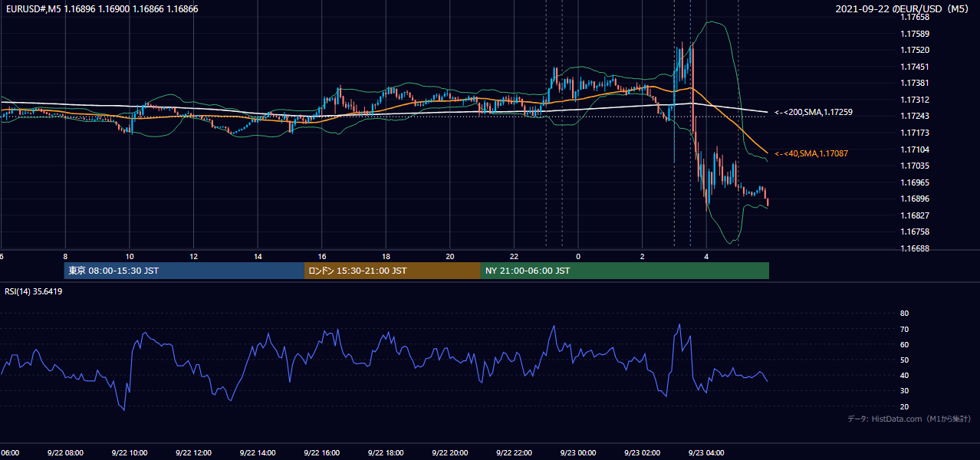Screen dimensions: 980x460
Task: Click RSI scale value 30
Action: point(904,391)
